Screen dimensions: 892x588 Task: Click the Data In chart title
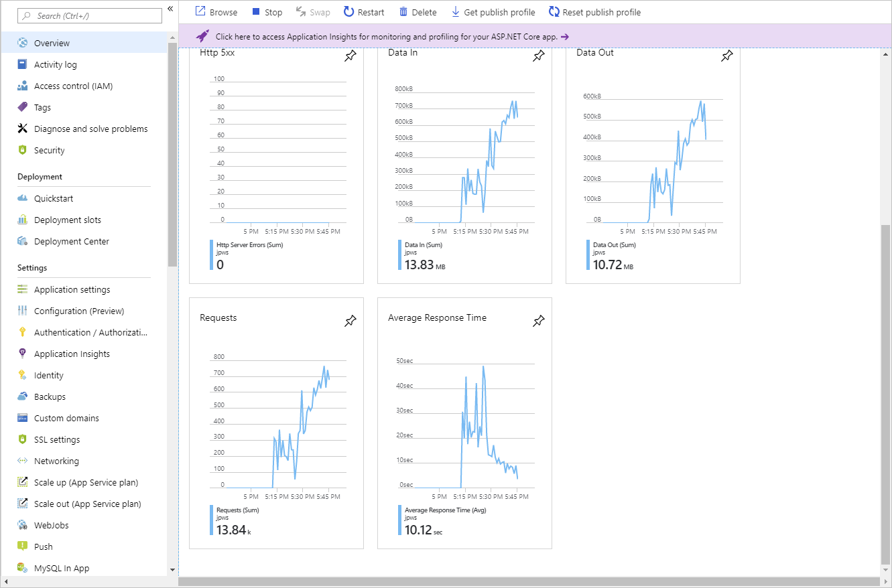click(x=403, y=52)
